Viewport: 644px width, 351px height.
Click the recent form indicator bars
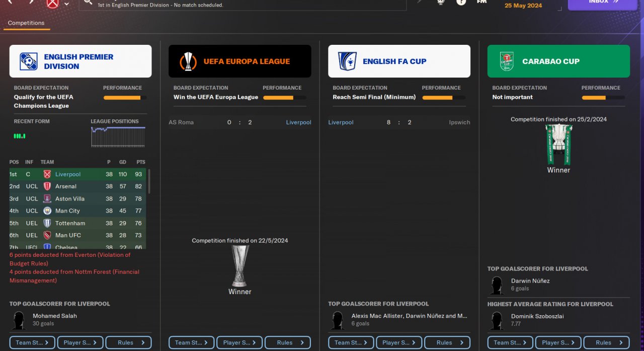(x=20, y=136)
